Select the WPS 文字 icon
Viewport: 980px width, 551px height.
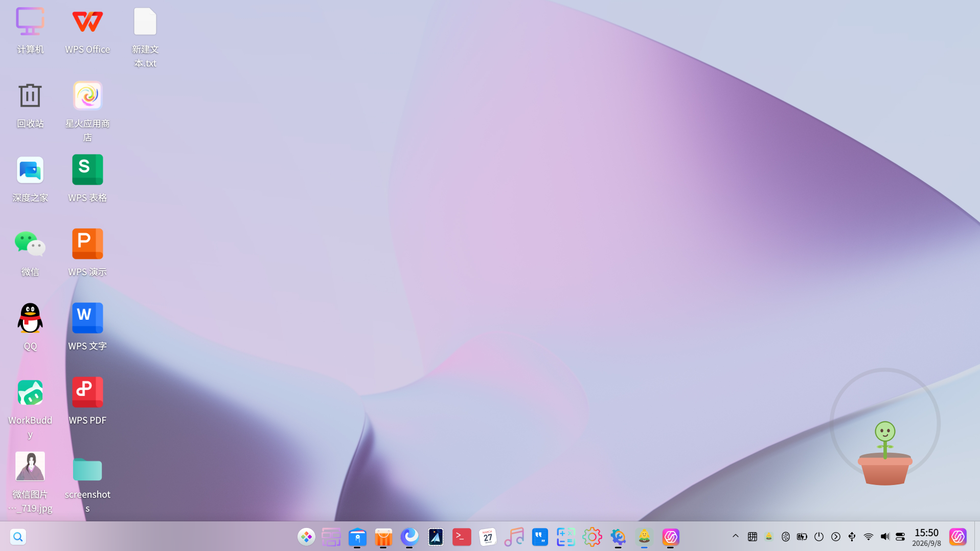tap(87, 327)
